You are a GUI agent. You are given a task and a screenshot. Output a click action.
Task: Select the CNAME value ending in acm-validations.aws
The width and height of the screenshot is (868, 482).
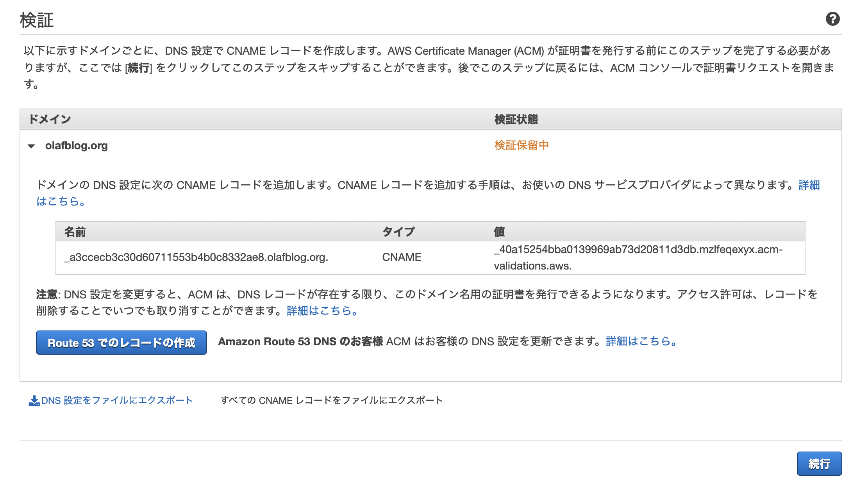point(637,257)
